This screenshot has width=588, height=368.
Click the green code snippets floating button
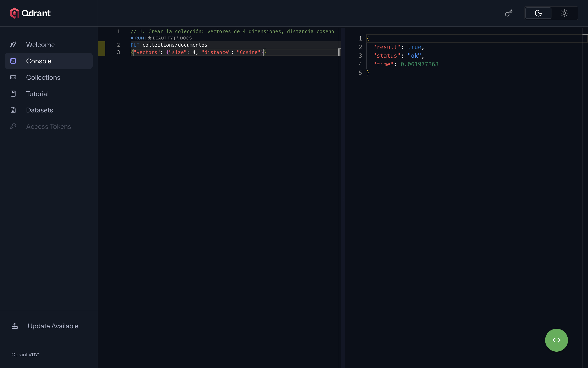pos(556,340)
